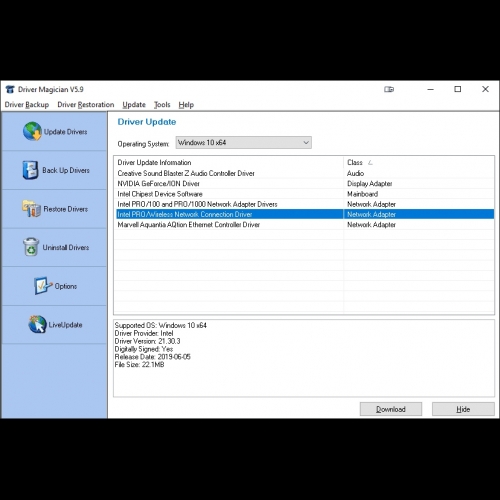Open the Driver Backup menu
Image resolution: width=500 pixels, height=500 pixels.
click(x=27, y=105)
